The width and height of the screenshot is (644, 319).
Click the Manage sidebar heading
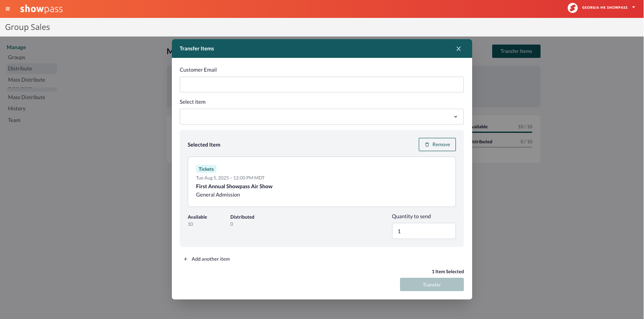point(16,47)
